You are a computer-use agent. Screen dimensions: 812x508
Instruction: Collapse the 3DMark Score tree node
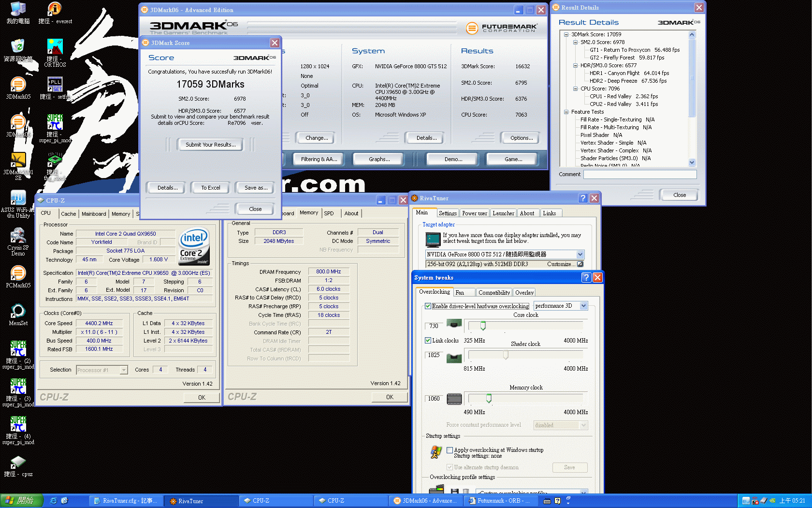click(566, 34)
